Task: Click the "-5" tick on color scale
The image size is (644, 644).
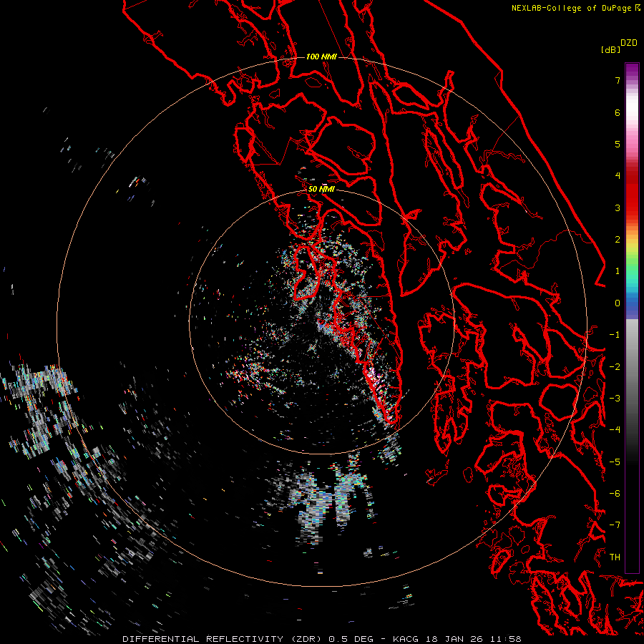Action: click(615, 462)
